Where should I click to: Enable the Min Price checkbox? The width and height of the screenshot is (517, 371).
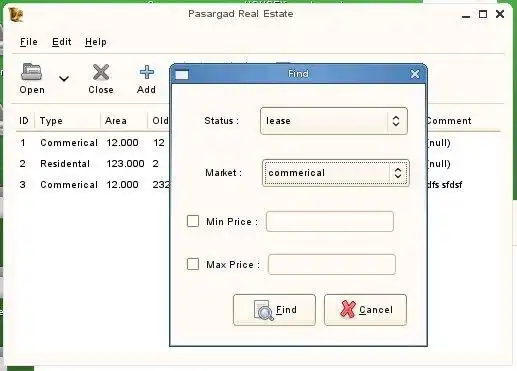coord(193,221)
